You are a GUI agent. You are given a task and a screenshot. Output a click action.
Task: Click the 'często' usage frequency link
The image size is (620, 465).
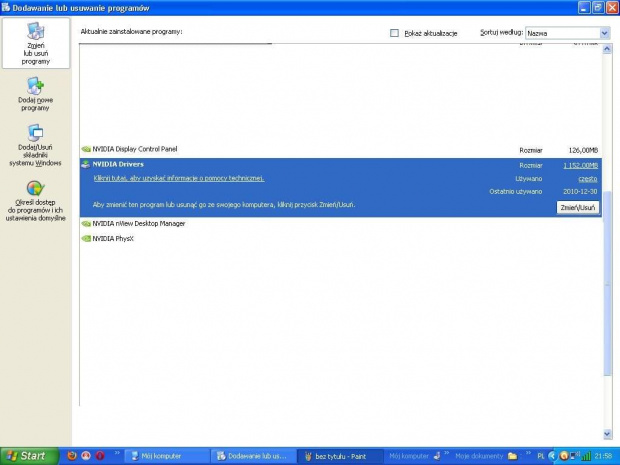point(588,179)
